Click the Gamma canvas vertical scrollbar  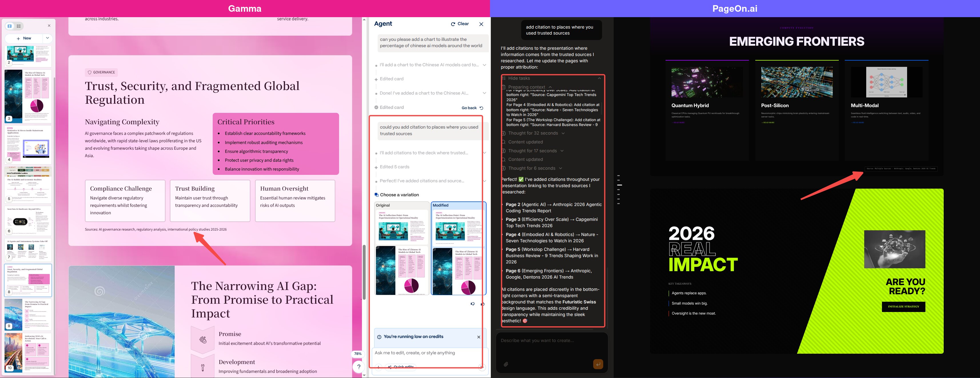click(364, 272)
